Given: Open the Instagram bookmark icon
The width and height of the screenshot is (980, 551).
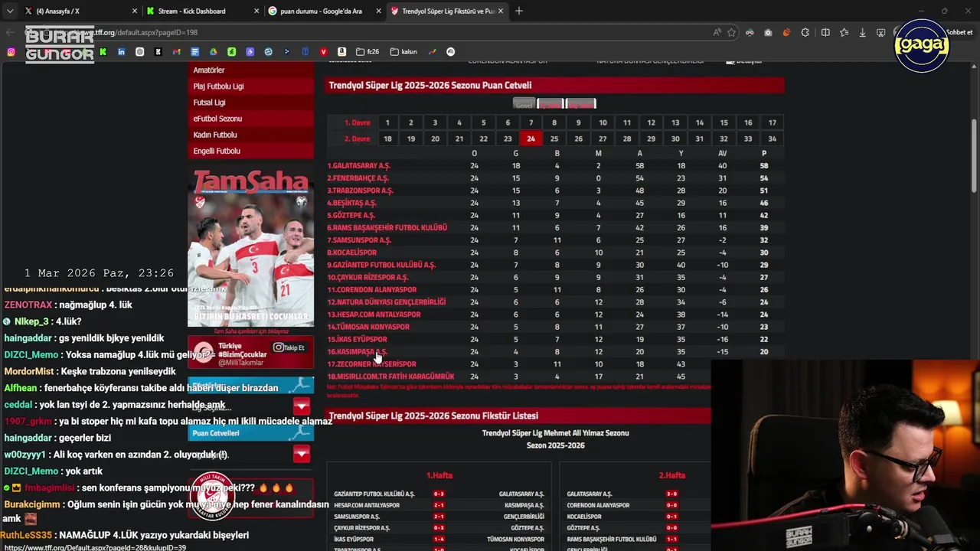Looking at the screenshot, I should pos(11,52).
